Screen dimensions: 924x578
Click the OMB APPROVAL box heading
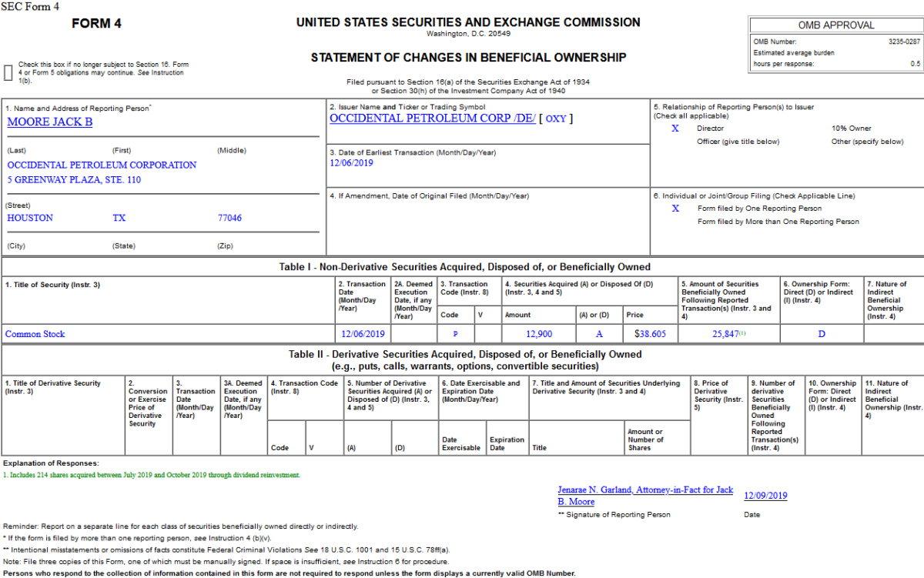tap(836, 25)
